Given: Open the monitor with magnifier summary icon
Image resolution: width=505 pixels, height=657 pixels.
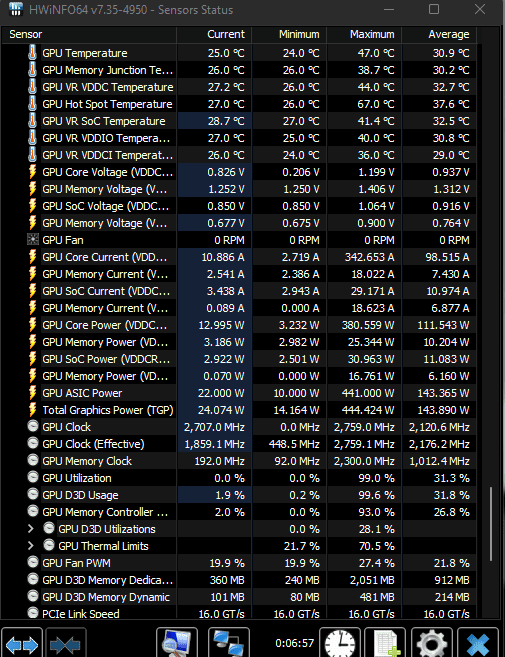Looking at the screenshot, I should click(x=176, y=643).
